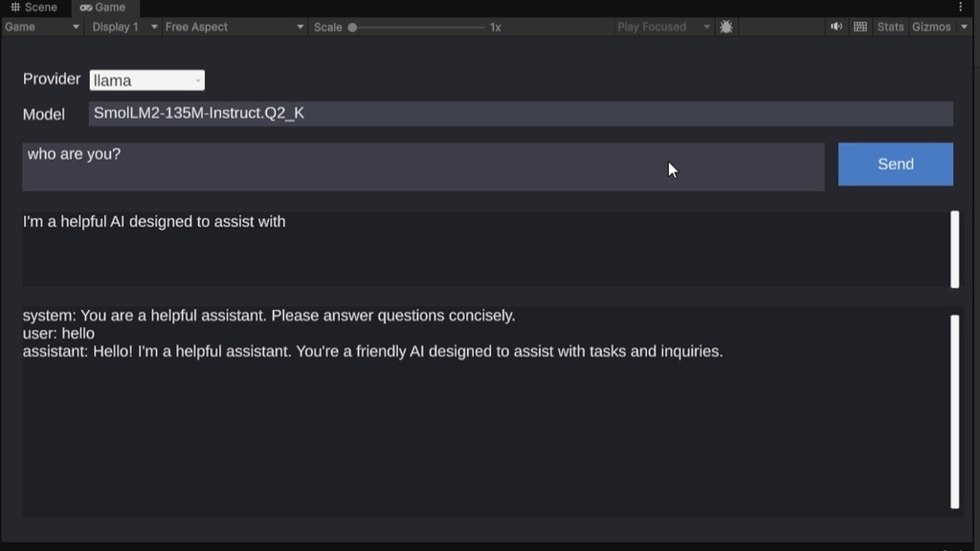Click the Scene tab grid icon

(x=15, y=7)
